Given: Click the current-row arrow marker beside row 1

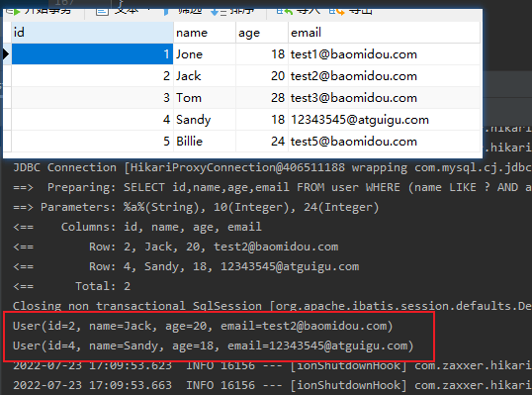Looking at the screenshot, I should [x=6, y=54].
